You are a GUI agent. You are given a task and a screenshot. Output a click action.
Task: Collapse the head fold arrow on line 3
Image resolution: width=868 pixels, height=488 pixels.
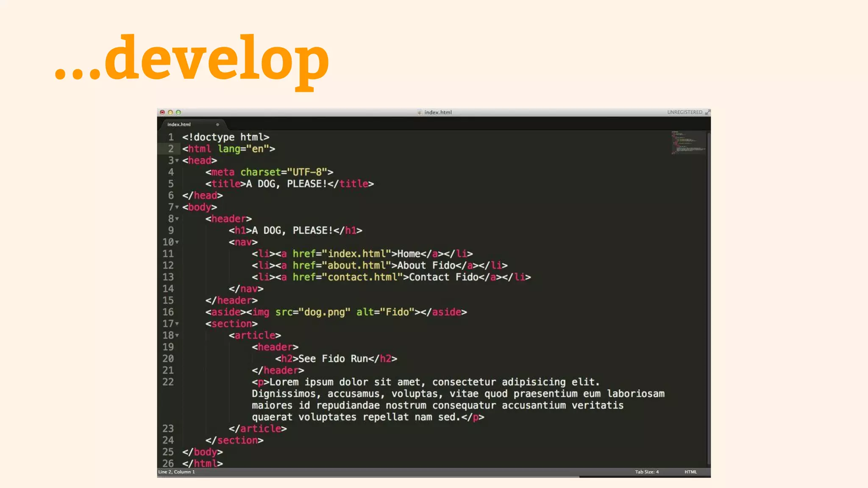point(177,161)
